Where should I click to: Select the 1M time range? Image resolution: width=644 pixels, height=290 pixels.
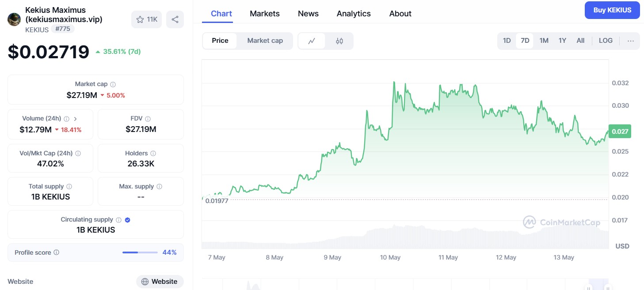[544, 41]
